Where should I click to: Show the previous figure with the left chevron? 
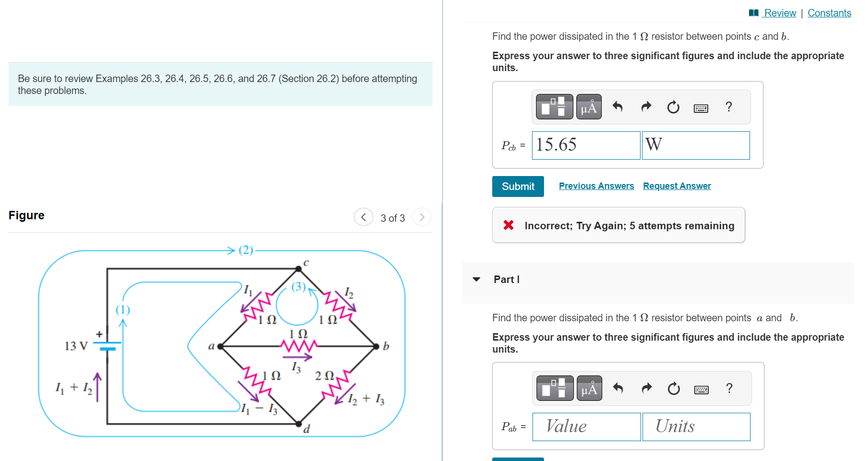coord(364,217)
